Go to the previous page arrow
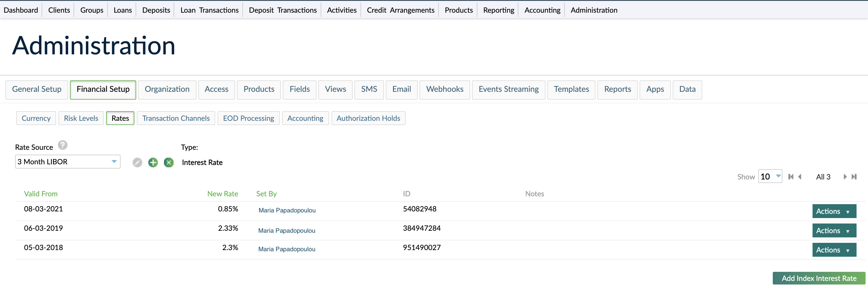Screen dimensions: 868x299 tap(800, 177)
